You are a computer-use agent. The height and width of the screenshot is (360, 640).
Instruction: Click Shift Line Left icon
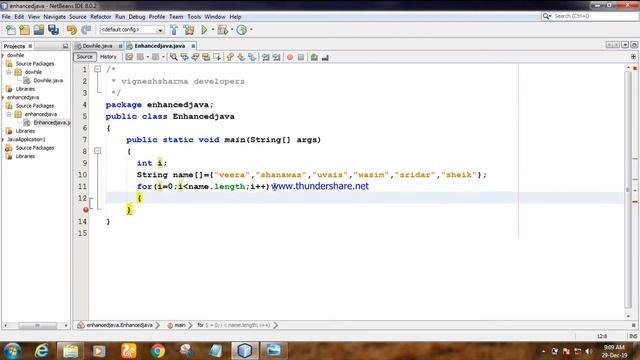click(266, 57)
